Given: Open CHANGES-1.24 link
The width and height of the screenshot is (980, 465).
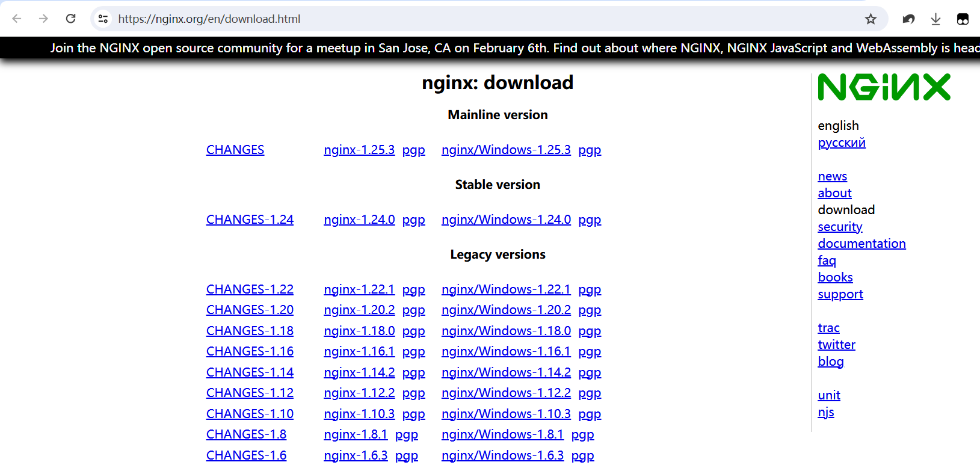Looking at the screenshot, I should [x=250, y=220].
